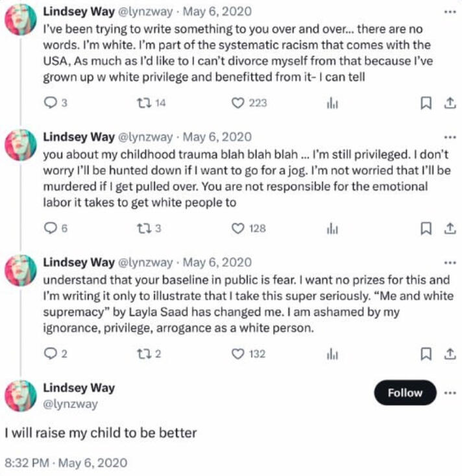Screen dimensions: 462x476
Task: Open the 8:32 PM · May 6, 2020 timestamp
Action: (x=66, y=463)
